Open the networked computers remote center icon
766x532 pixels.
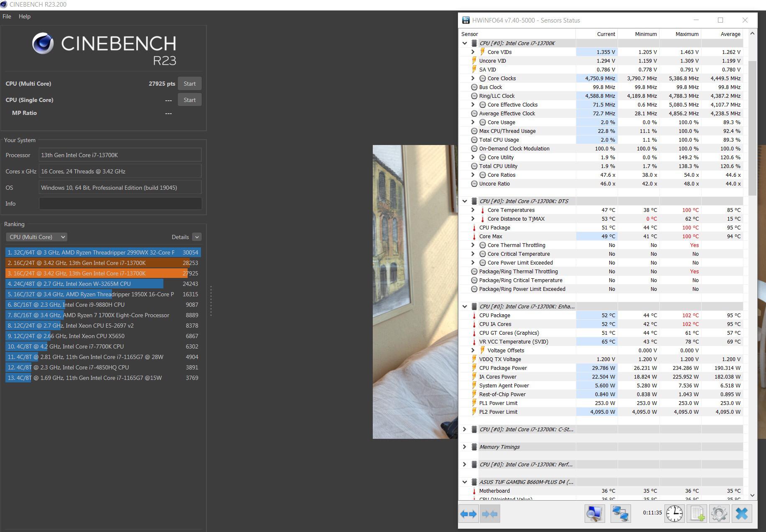pos(620,514)
